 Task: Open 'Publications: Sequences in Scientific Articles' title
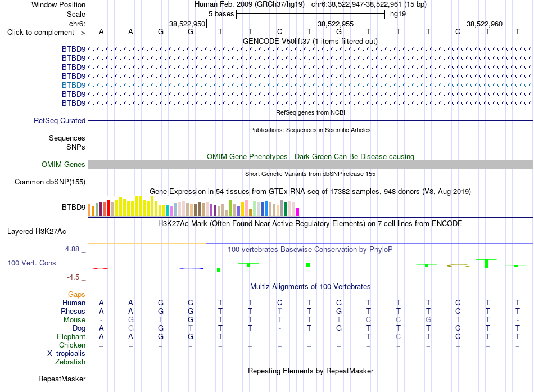pos(310,130)
